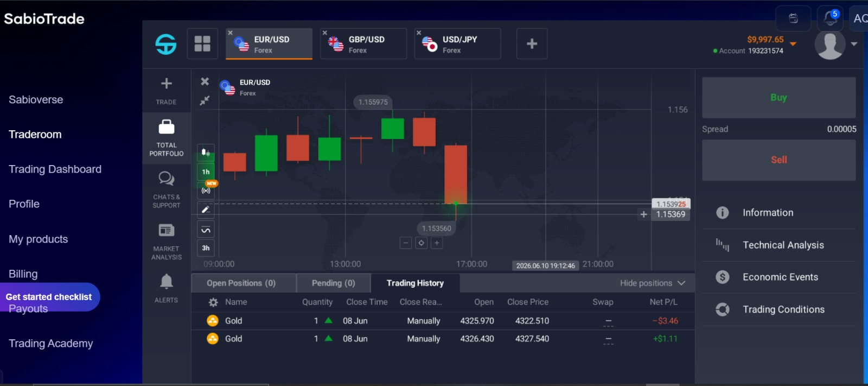Open Chats & Support
This screenshot has width=868, height=386.
tap(167, 189)
